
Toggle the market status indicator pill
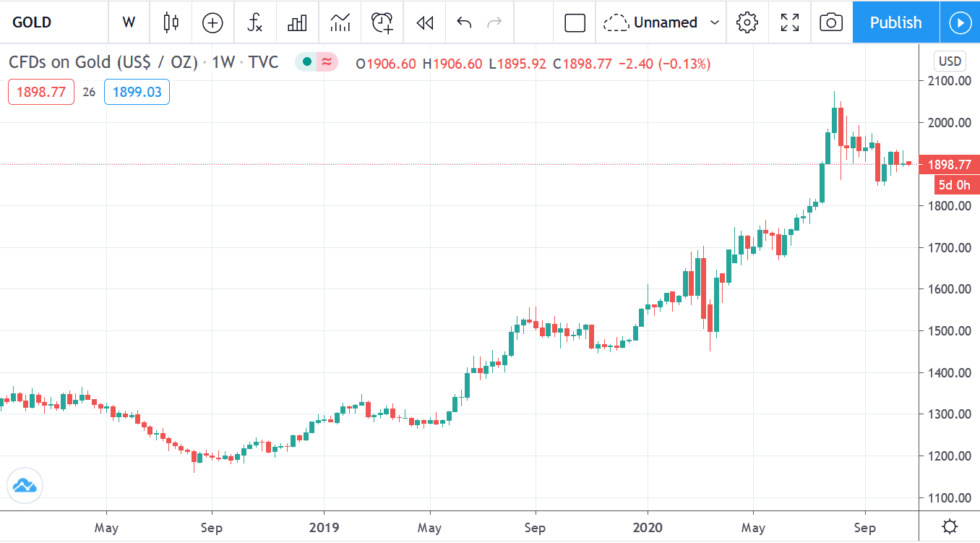tap(317, 63)
